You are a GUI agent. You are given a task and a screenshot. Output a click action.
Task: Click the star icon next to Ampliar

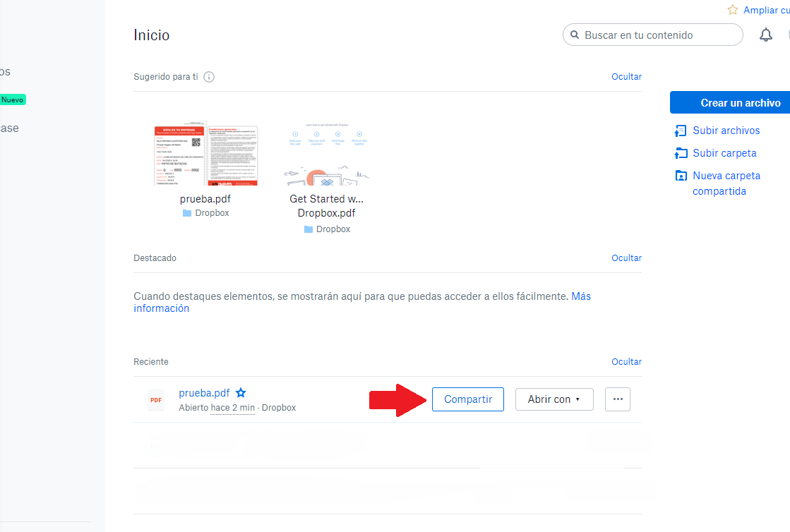point(733,10)
